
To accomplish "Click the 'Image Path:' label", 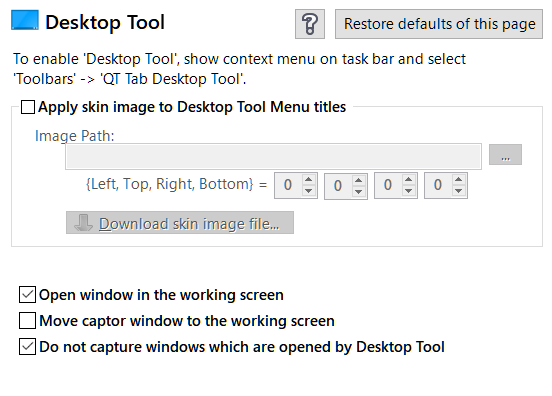I will point(75,136).
